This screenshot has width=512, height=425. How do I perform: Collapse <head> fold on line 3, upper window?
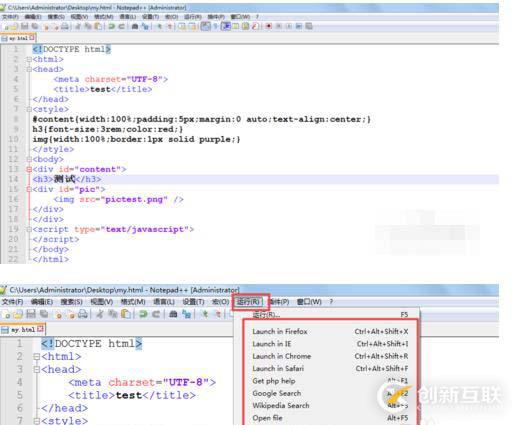[x=29, y=70]
